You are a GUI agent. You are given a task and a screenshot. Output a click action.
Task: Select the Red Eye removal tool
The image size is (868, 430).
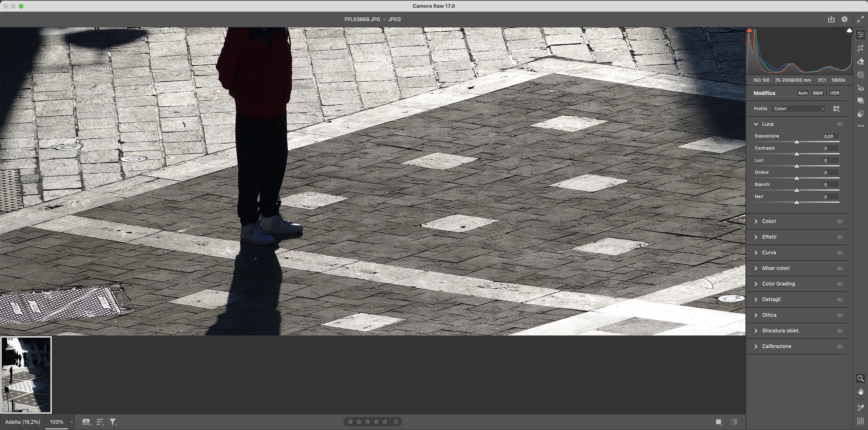tap(861, 88)
